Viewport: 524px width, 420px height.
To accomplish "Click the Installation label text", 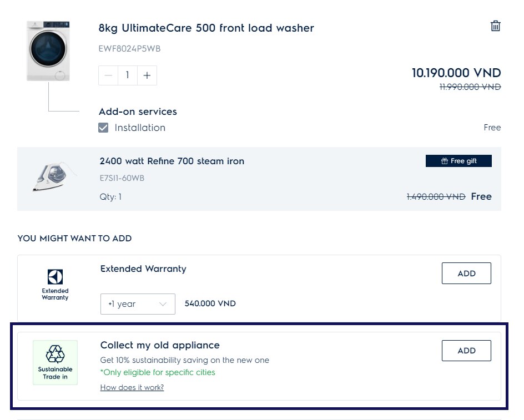I will [x=140, y=128].
